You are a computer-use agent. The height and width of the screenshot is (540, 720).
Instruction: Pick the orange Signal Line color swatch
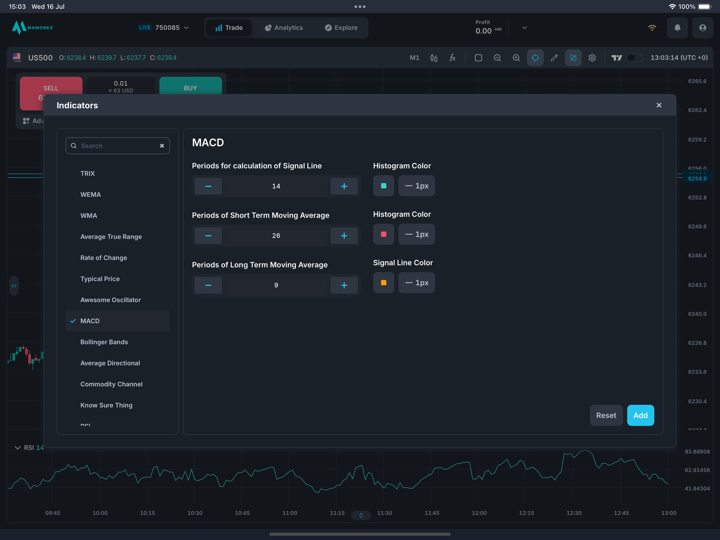383,283
